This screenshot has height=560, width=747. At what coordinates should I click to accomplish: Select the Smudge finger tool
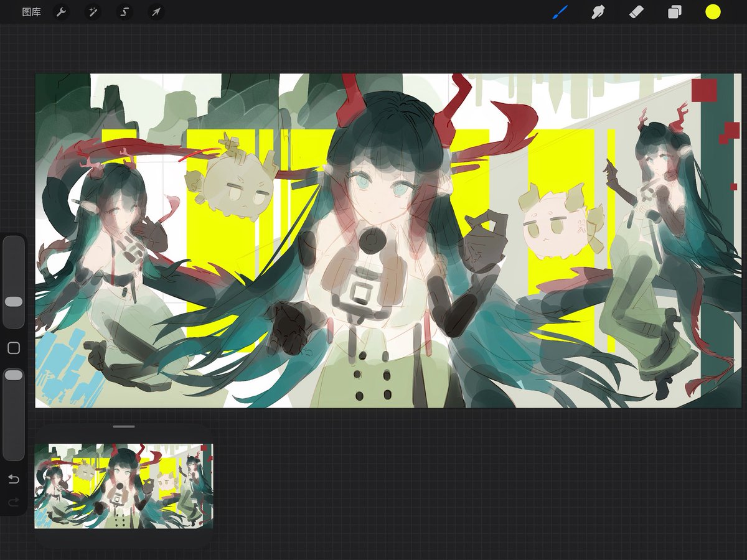point(598,12)
